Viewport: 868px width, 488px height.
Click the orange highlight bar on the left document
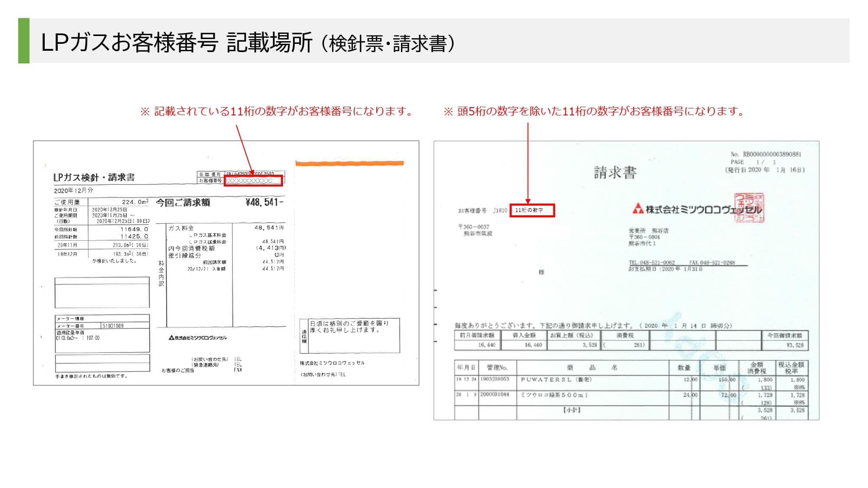350,163
